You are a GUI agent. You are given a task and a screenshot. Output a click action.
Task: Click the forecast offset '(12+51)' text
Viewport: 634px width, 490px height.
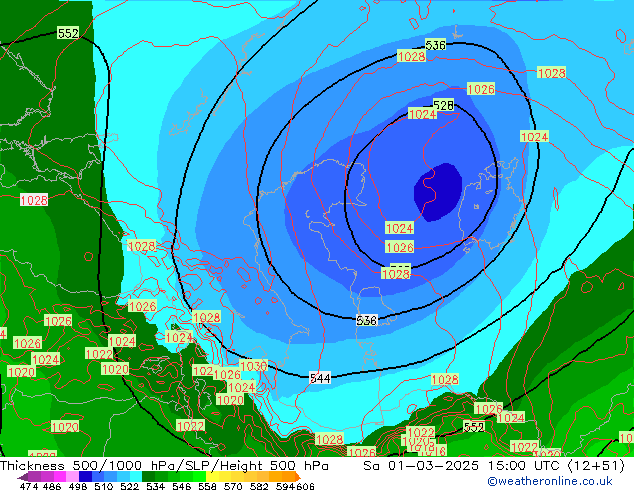(x=596, y=466)
